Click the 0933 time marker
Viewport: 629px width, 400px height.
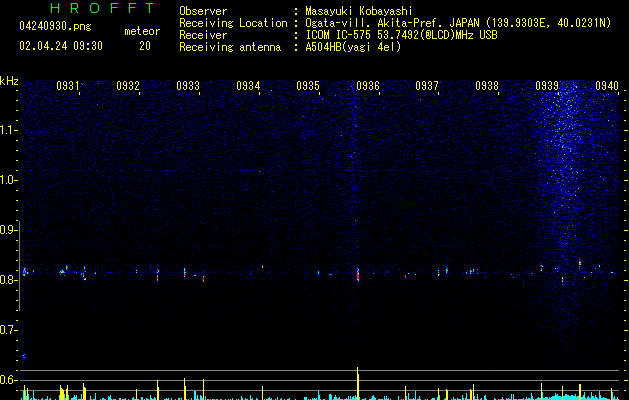[188, 85]
